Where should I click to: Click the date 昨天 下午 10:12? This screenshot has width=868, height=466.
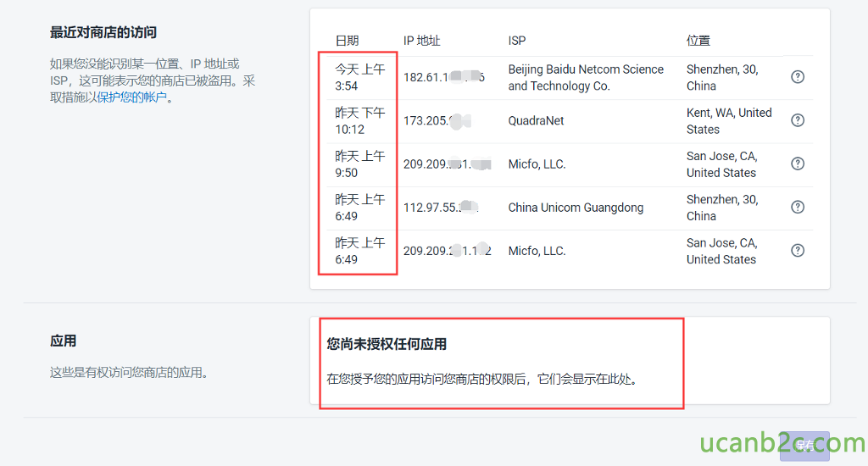(x=359, y=120)
